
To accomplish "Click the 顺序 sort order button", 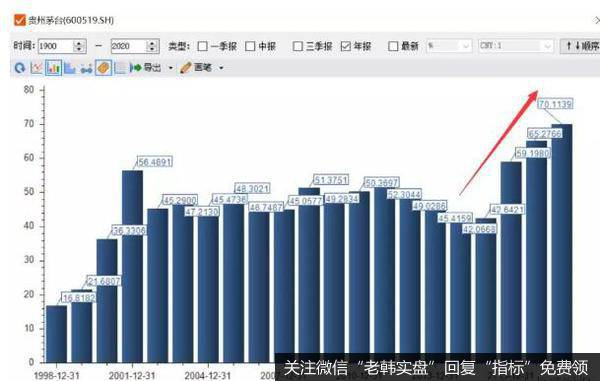I will 580,46.
